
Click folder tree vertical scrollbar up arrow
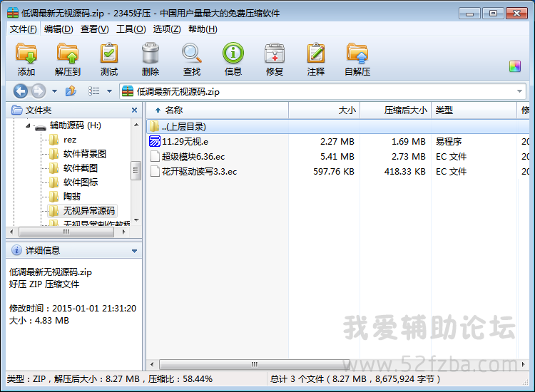[x=136, y=125]
